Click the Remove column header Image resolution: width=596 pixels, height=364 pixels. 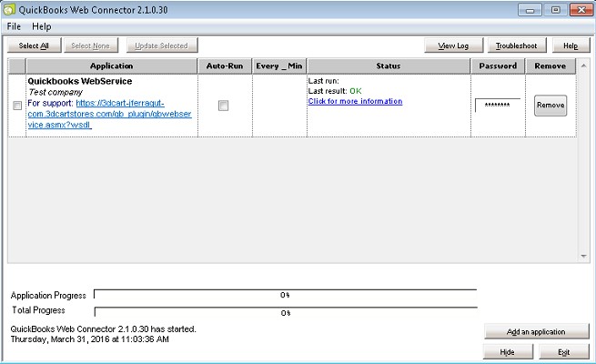[550, 66]
